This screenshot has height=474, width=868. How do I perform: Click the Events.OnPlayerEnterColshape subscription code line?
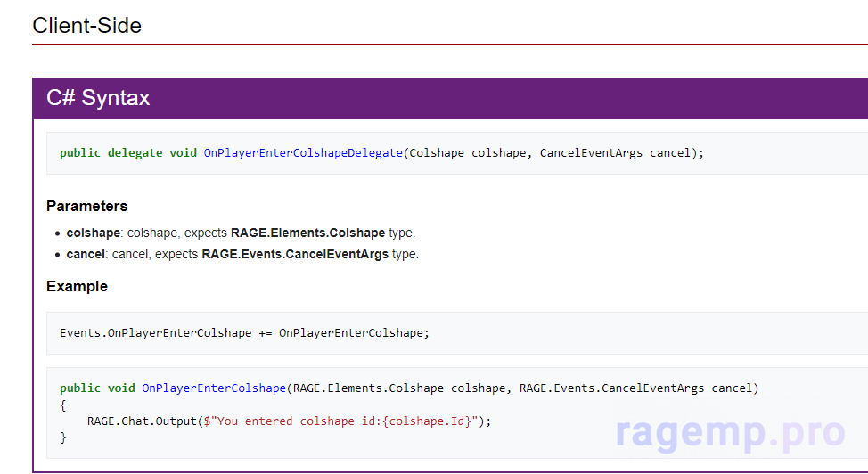155,333
